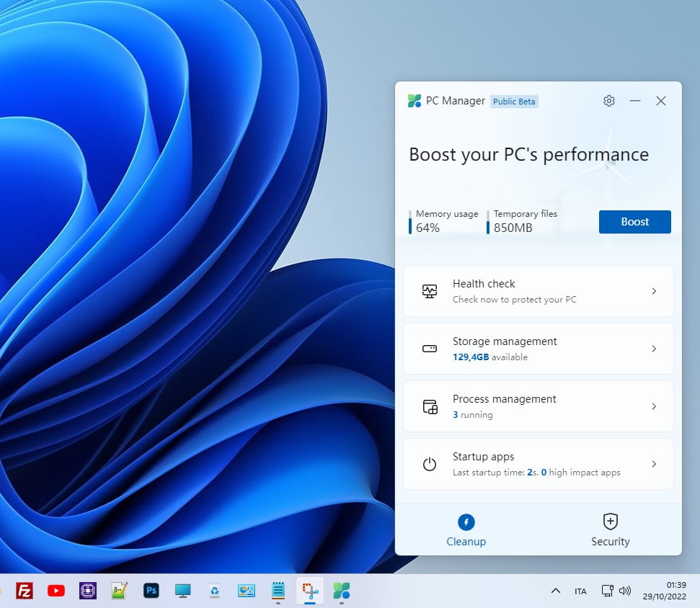
Task: Click the Storage management drive icon
Action: [x=430, y=349]
